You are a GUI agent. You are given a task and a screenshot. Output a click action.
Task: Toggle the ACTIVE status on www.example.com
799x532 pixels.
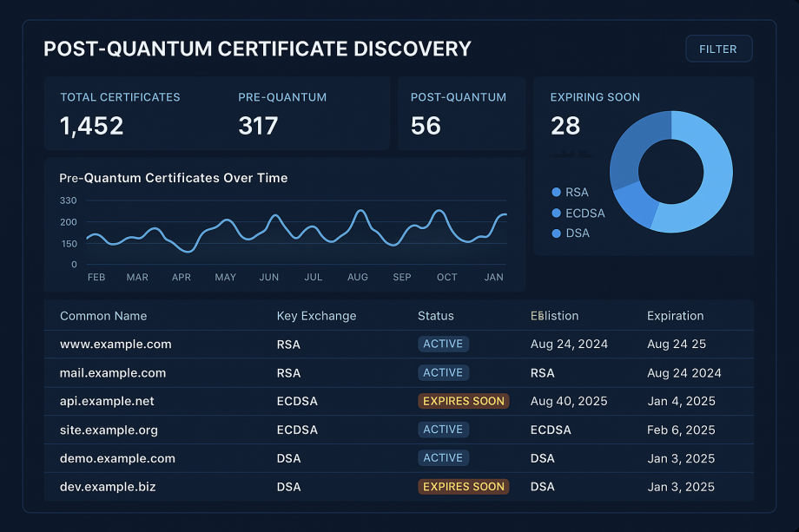(x=444, y=344)
